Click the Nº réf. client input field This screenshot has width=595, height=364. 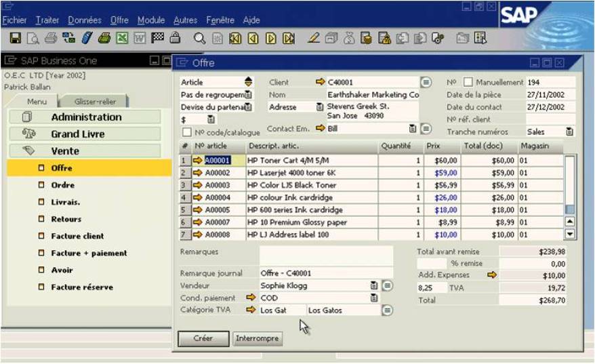550,119
